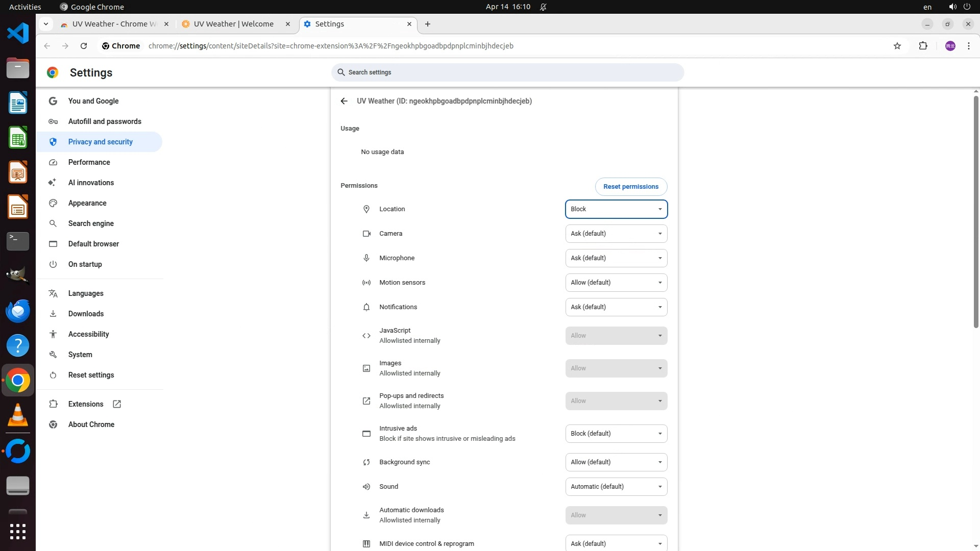Open a new tab with plus button
The image size is (980, 551).
(x=428, y=24)
